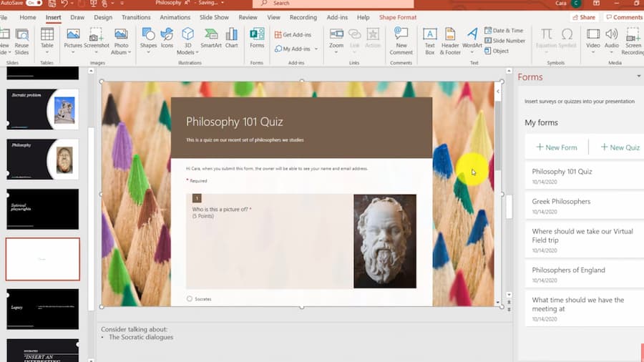Open the Greek Philosophers form
644x362 pixels.
(561, 202)
